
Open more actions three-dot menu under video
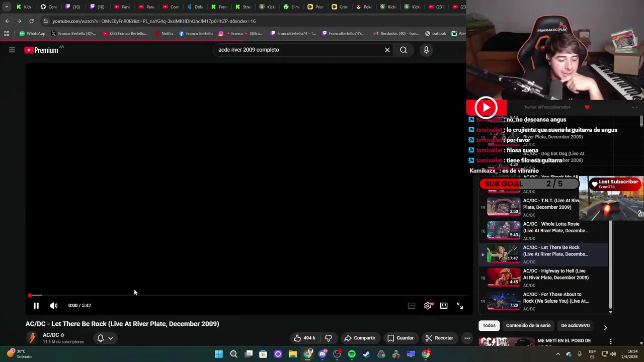[467, 338]
